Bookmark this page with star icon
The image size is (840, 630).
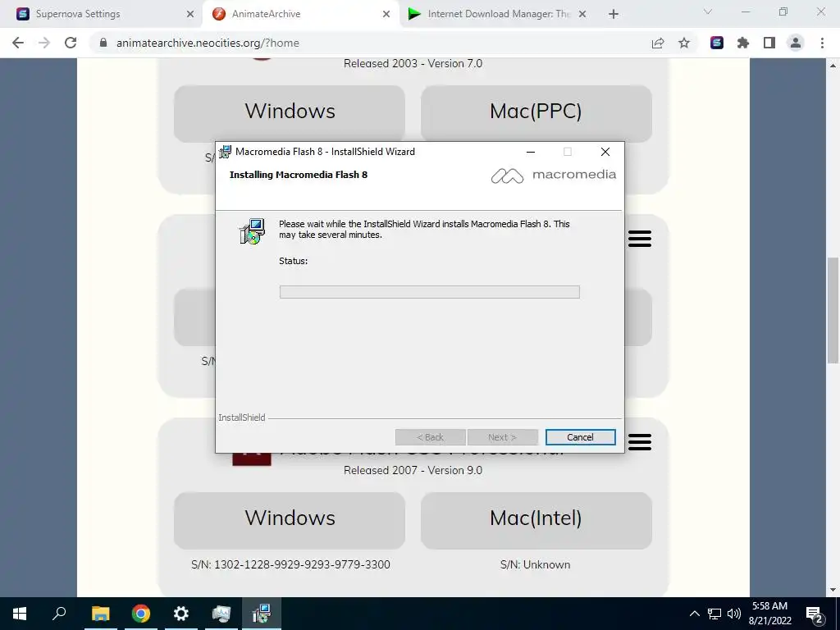tap(684, 43)
